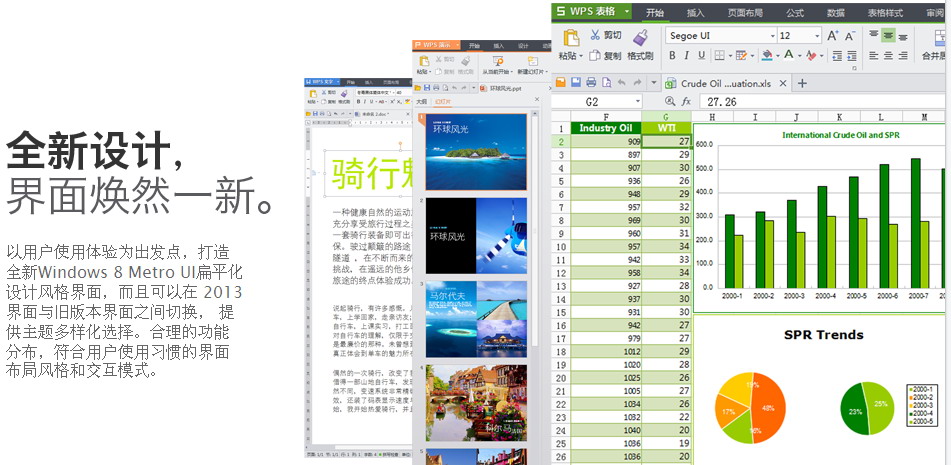Expand the G2 name box dropdown

(x=637, y=102)
